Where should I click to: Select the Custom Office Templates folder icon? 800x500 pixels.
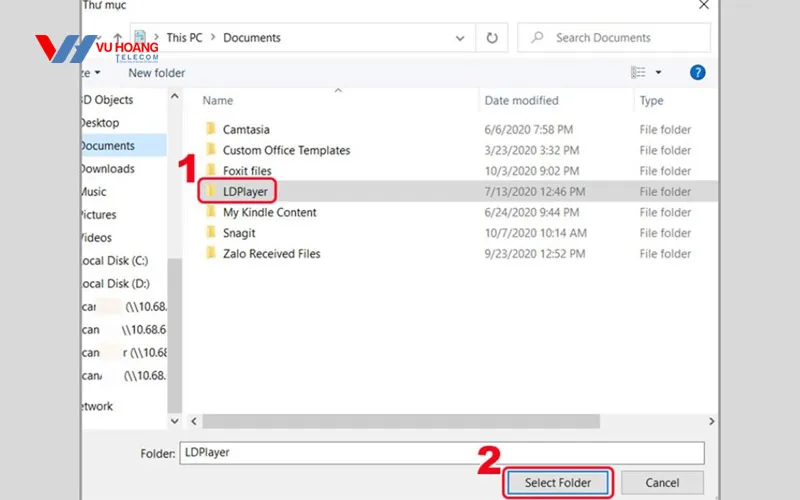[210, 149]
